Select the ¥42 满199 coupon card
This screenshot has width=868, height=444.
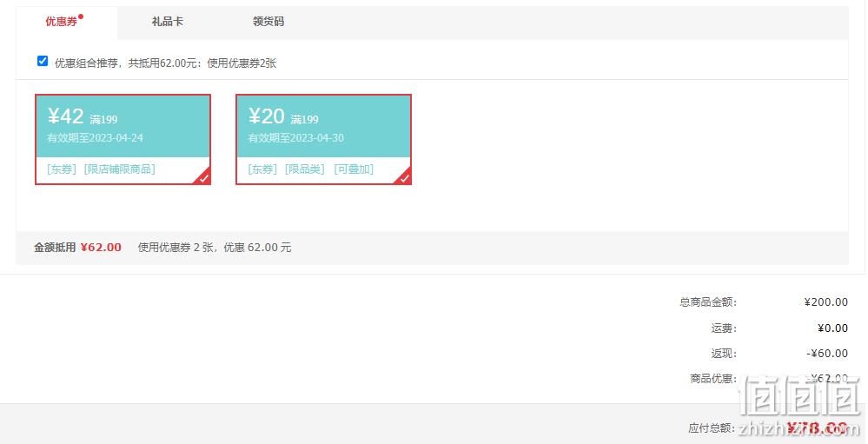pyautogui.click(x=123, y=139)
